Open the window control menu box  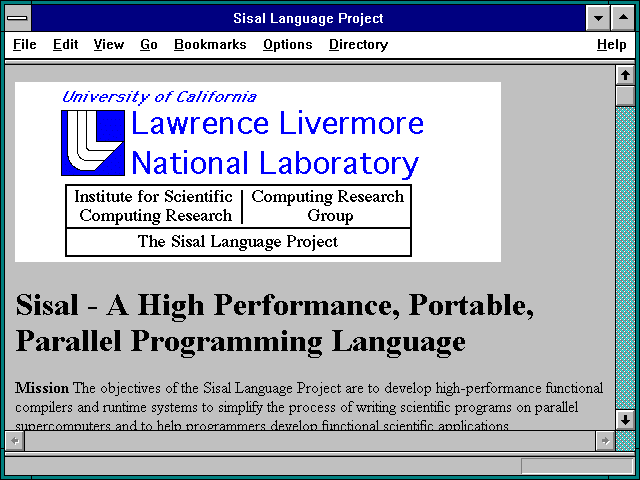18,18
